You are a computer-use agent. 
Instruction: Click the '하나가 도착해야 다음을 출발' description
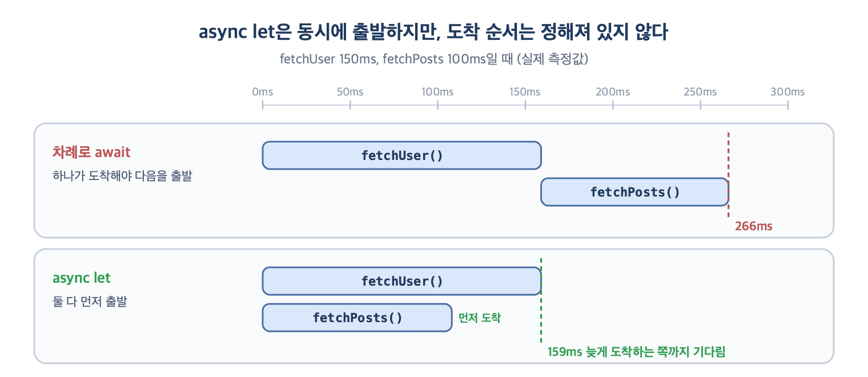(x=122, y=176)
